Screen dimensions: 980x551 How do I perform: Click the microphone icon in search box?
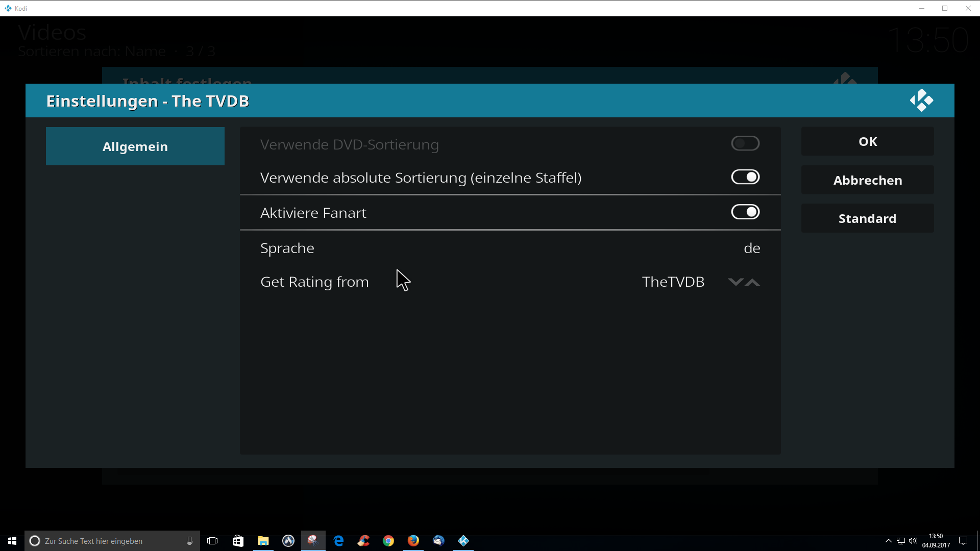pyautogui.click(x=189, y=541)
